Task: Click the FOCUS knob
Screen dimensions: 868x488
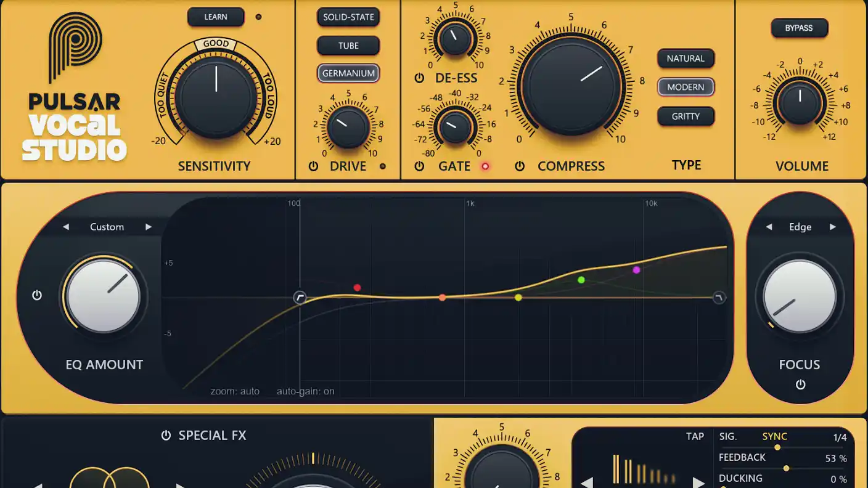Action: 800,296
